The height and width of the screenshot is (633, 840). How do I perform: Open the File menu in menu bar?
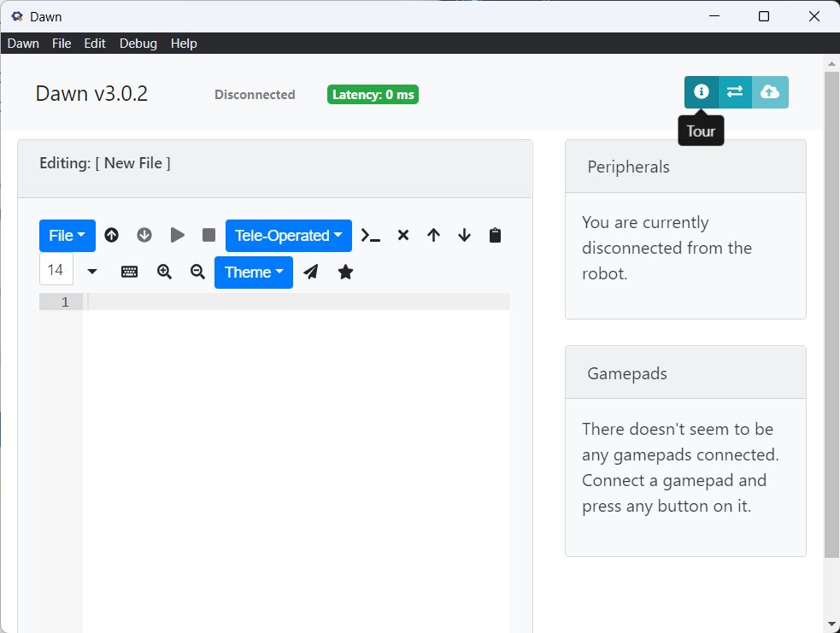click(x=62, y=44)
